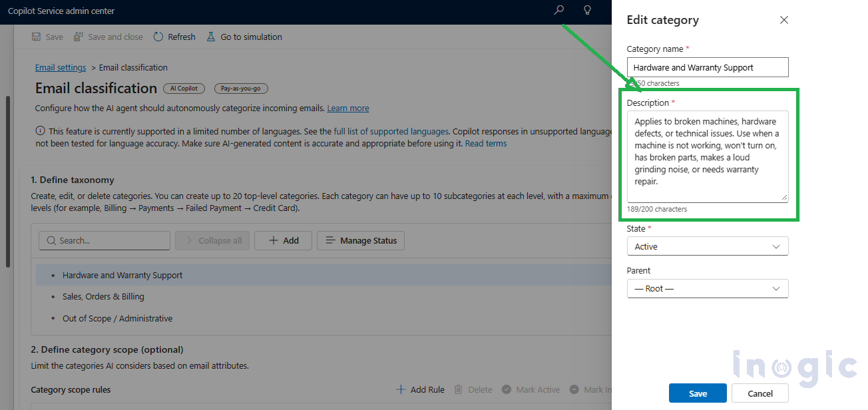This screenshot has width=868, height=410.
Task: Open the Learn more link
Action: tap(348, 108)
